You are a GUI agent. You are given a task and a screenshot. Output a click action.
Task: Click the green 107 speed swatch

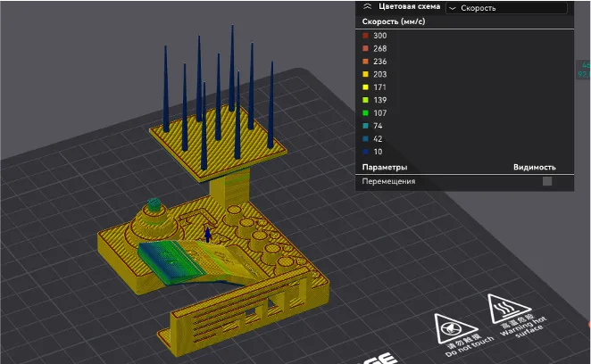(x=365, y=113)
